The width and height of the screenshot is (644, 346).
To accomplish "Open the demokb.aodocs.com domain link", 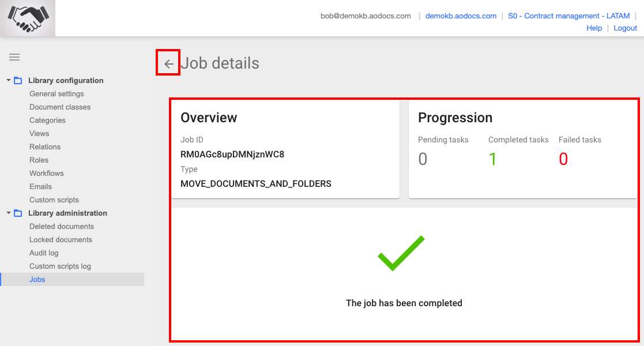I will pos(461,16).
